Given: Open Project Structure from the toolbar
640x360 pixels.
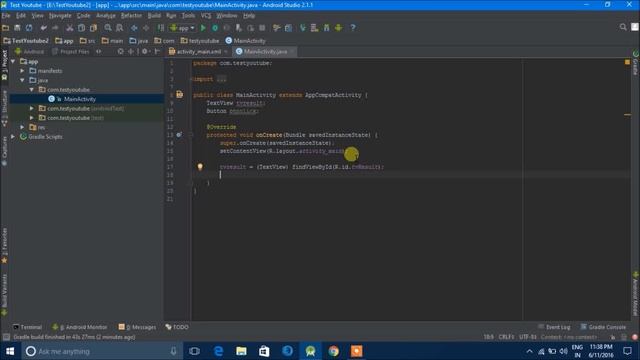Looking at the screenshot, I should click(289, 28).
